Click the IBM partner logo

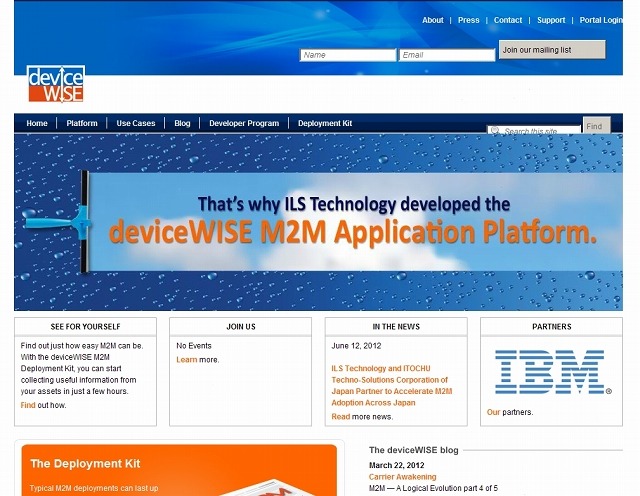tap(553, 372)
